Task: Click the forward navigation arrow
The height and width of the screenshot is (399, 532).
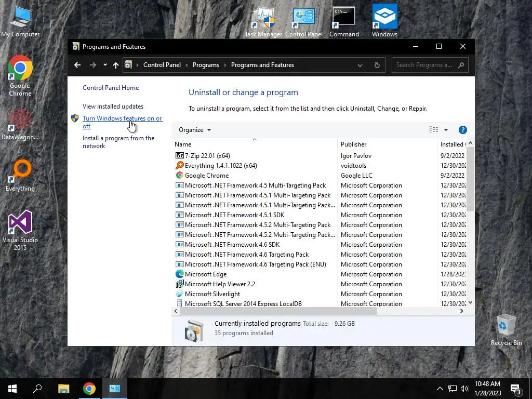Action: coord(92,65)
